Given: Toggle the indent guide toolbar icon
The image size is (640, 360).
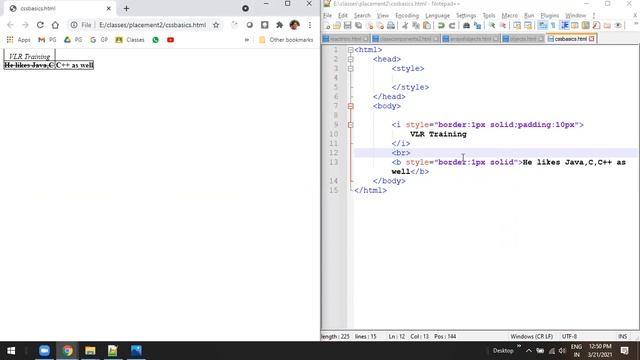Looking at the screenshot, I should [x=565, y=26].
